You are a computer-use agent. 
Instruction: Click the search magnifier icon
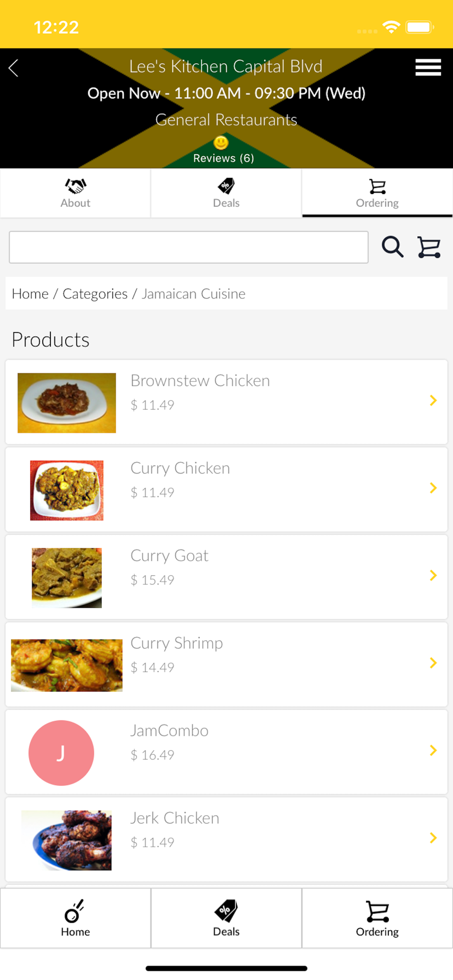tap(392, 246)
